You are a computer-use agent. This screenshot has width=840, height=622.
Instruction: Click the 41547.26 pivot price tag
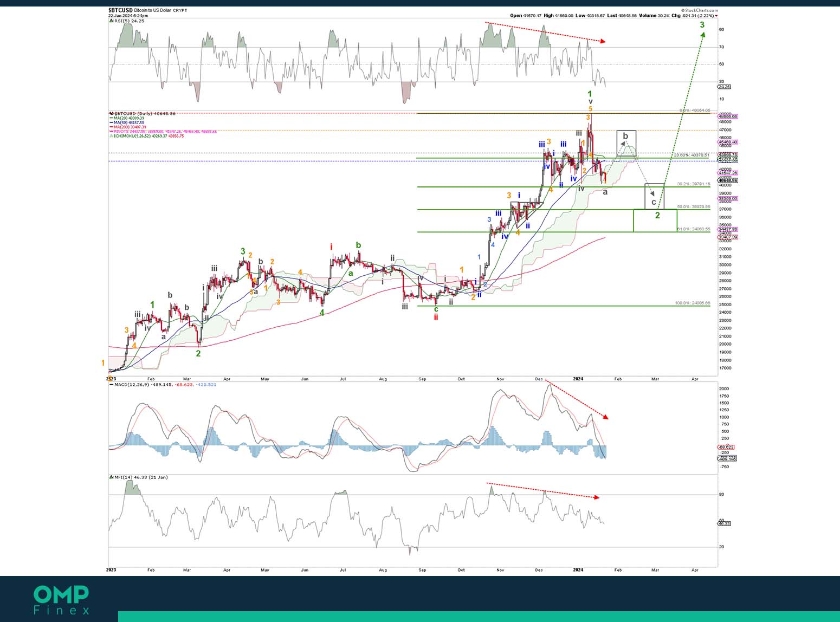(x=728, y=173)
